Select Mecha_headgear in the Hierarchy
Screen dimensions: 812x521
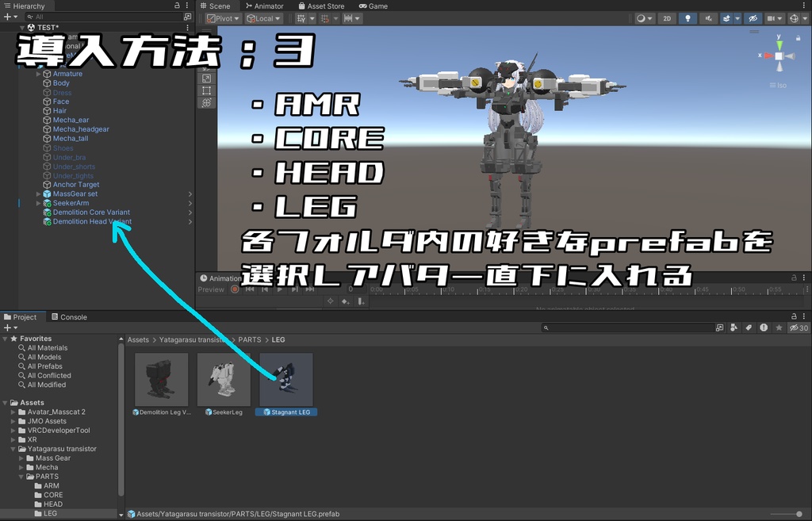[x=82, y=129]
